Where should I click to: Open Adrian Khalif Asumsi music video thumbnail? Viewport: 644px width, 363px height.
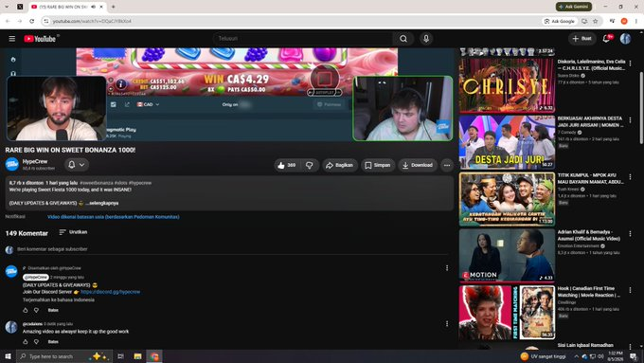(x=507, y=256)
